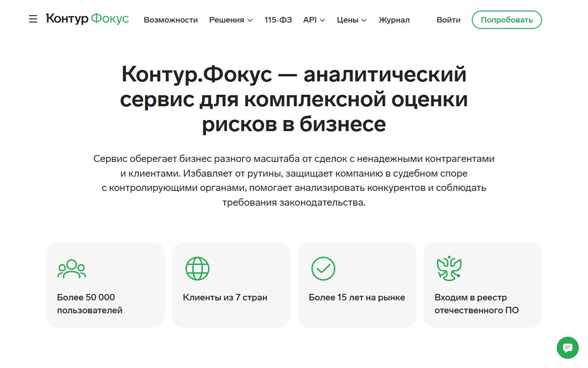Click the Контур Фокус logo
The width and height of the screenshot is (588, 368).
[87, 19]
